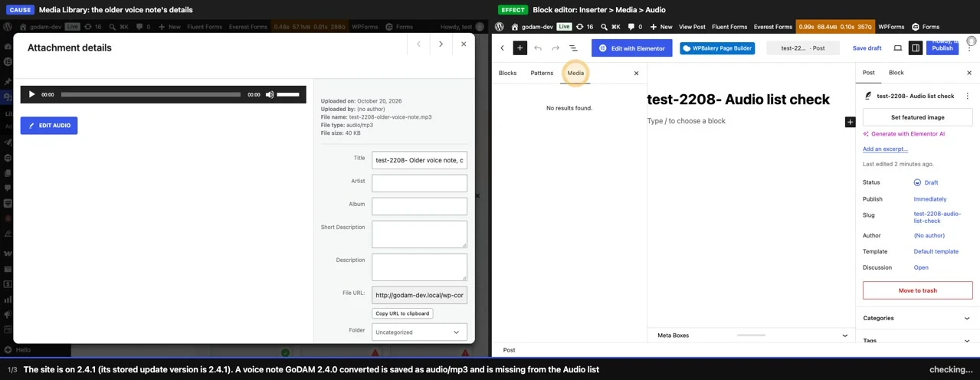Screen dimensions: 980x380
Task: Click the File URL field
Action: coord(419,295)
